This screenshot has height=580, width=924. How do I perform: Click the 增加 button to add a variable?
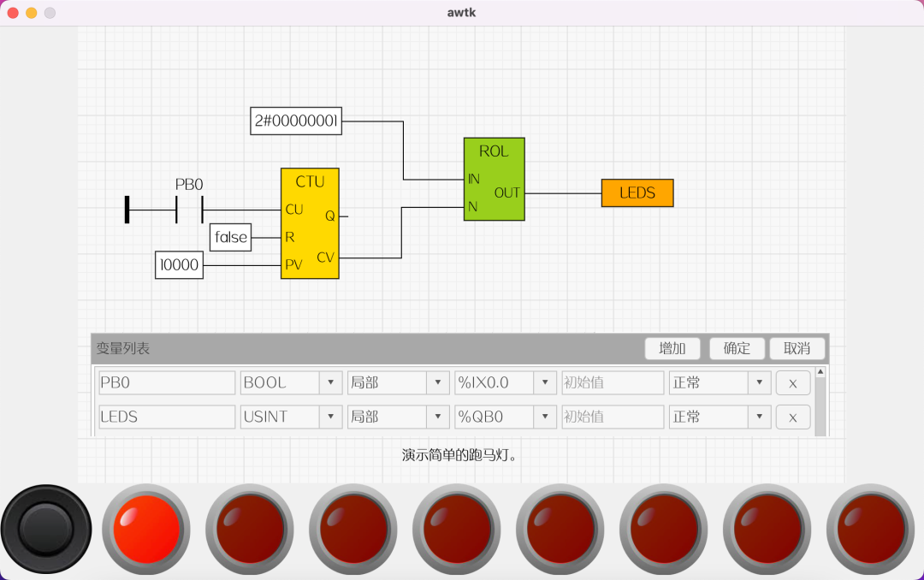click(x=672, y=348)
